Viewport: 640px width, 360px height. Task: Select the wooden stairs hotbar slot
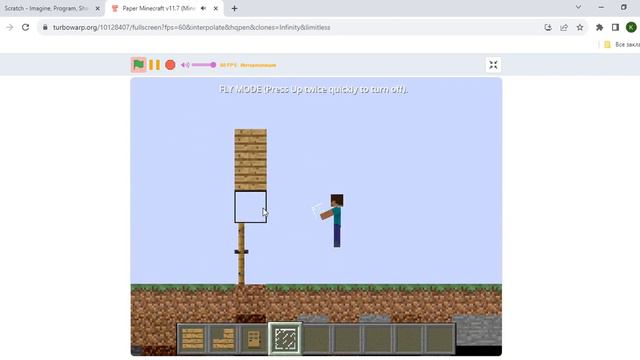223,338
